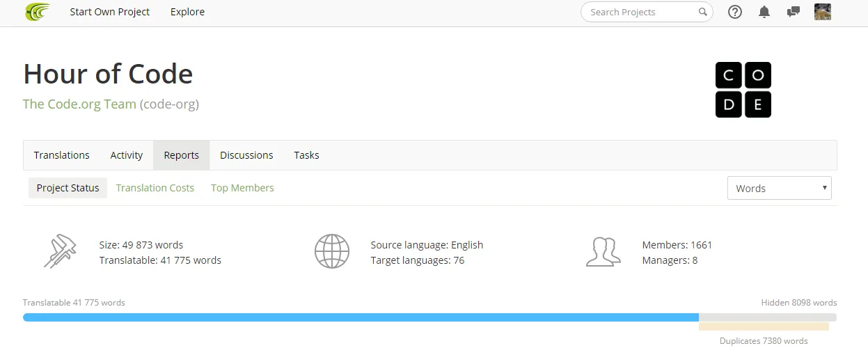Click 'Duplicates 7380 words' label
This screenshot has height=364, width=868.
coord(764,341)
